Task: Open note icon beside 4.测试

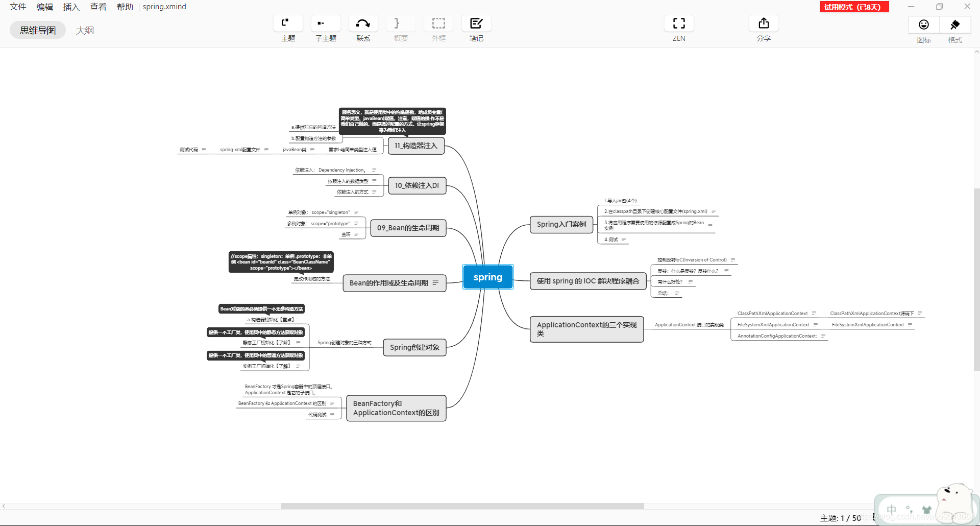Action: point(624,239)
